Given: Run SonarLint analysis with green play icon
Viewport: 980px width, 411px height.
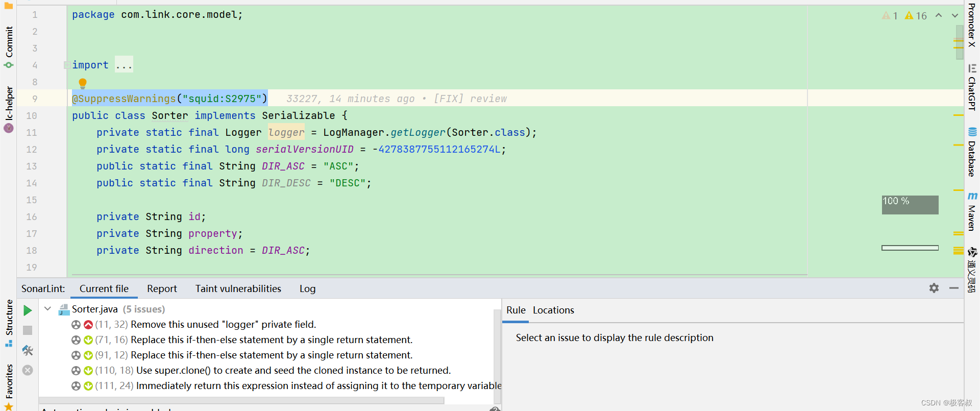Looking at the screenshot, I should pyautogui.click(x=28, y=310).
